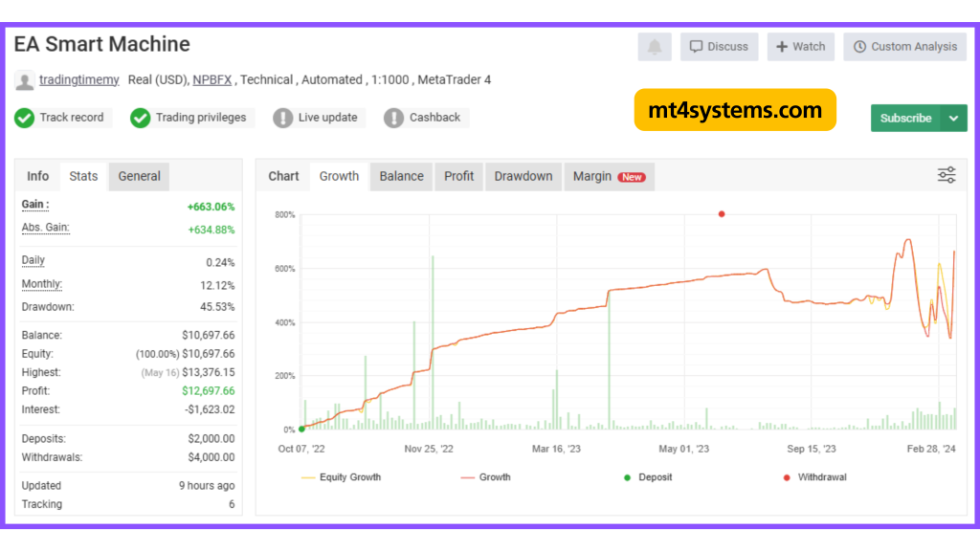Click the Cashback warning icon

tap(393, 118)
